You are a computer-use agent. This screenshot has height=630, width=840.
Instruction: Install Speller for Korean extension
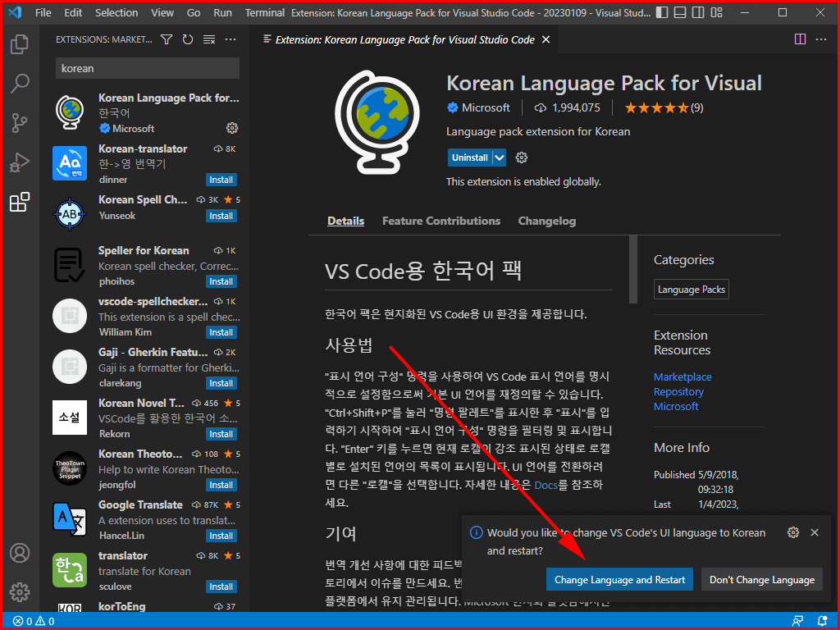pyautogui.click(x=221, y=282)
